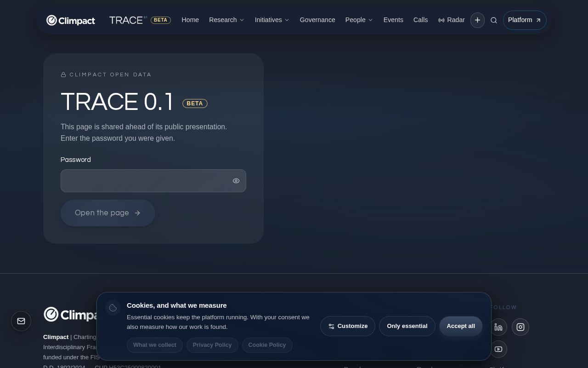The image size is (588, 368).
Task: Open the TRACE beta logo link
Action: click(140, 20)
